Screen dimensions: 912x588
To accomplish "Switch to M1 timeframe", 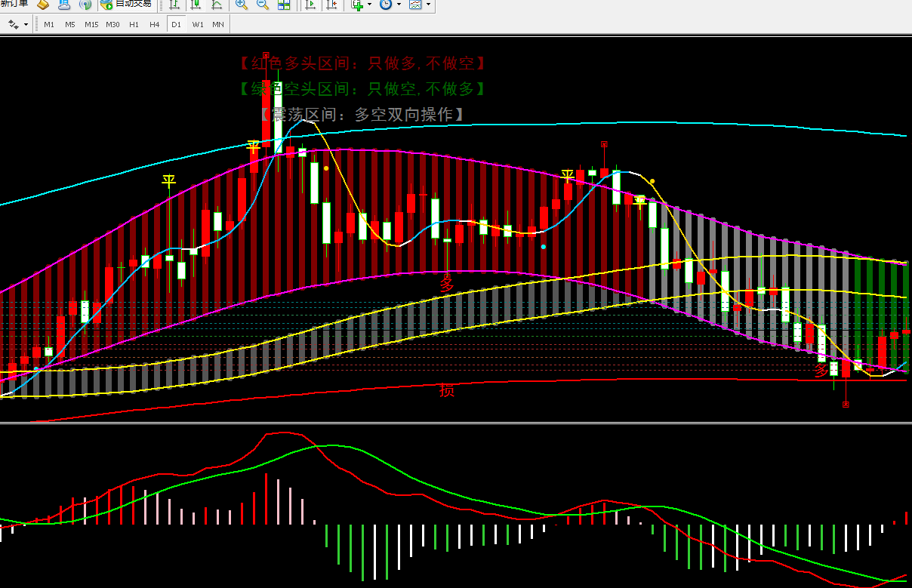I will pos(49,24).
